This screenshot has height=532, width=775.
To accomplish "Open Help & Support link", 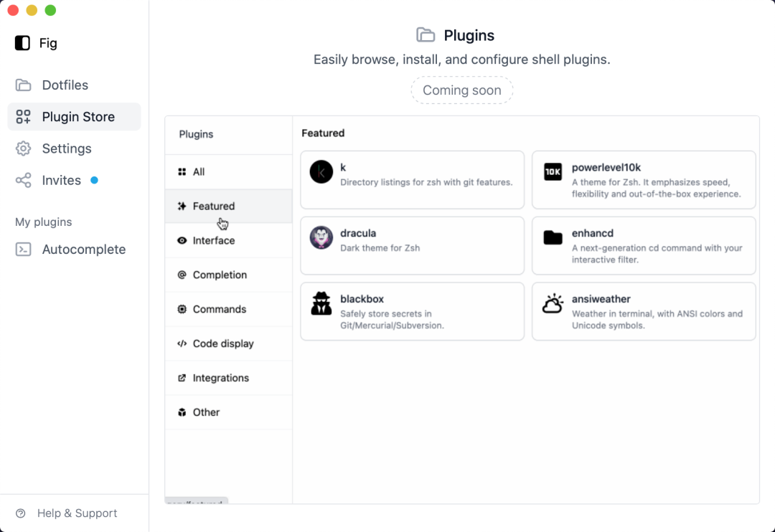I will coord(77,513).
